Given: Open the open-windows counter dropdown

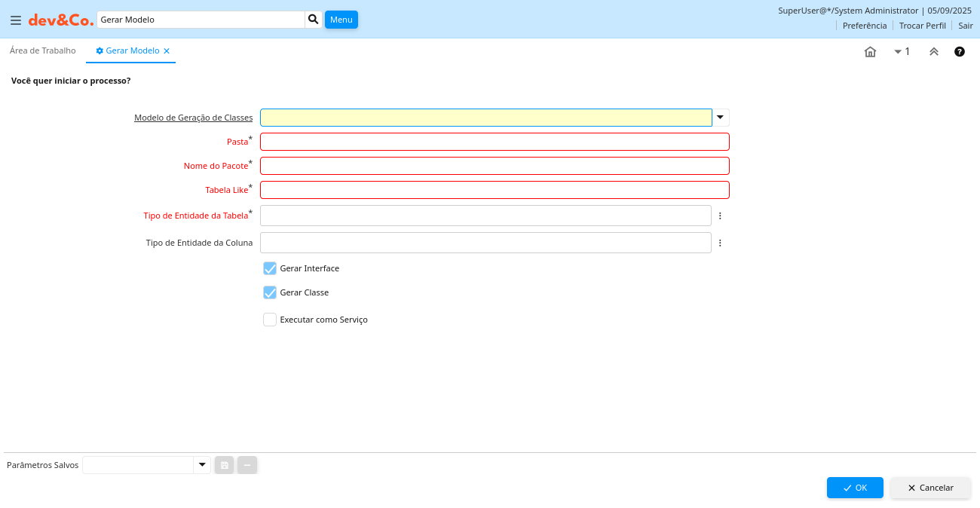Looking at the screenshot, I should pyautogui.click(x=902, y=52).
